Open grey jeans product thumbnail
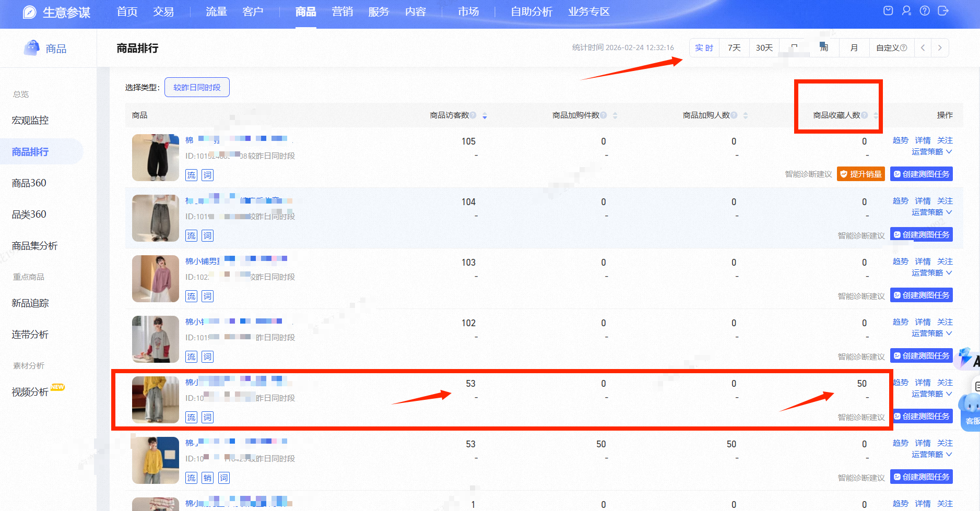980x511 pixels. pos(156,218)
